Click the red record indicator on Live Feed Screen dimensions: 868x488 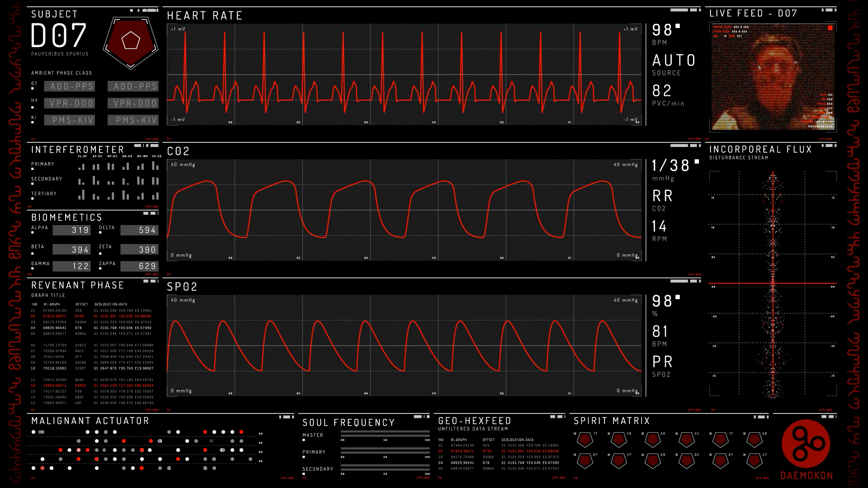[830, 28]
